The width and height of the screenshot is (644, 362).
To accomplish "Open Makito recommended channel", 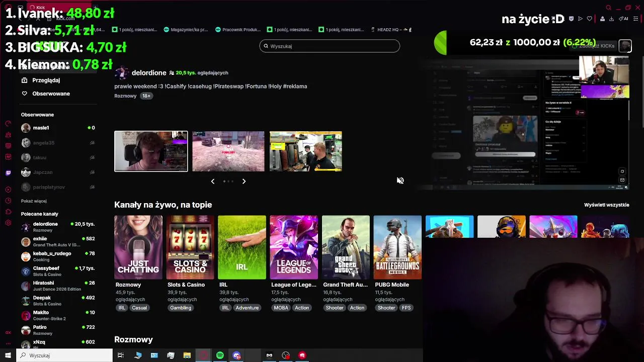I will click(58, 315).
